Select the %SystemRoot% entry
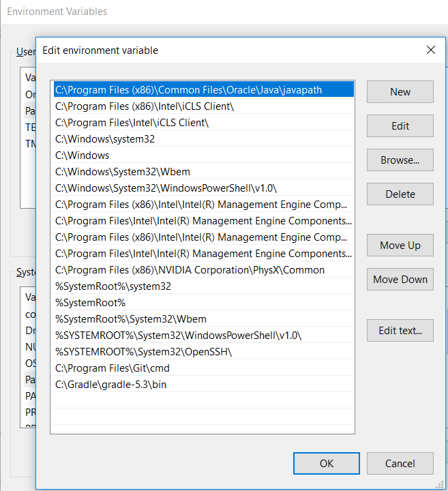The image size is (448, 491). (203, 303)
